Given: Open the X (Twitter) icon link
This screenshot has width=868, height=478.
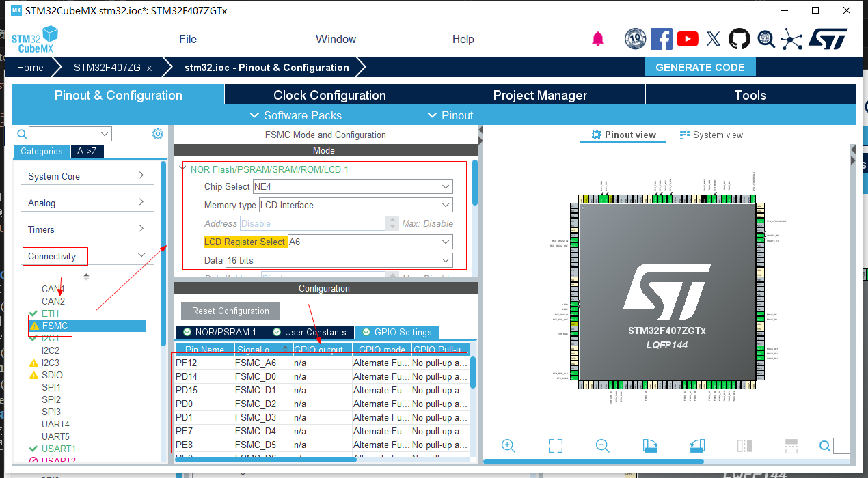Looking at the screenshot, I should tap(713, 39).
